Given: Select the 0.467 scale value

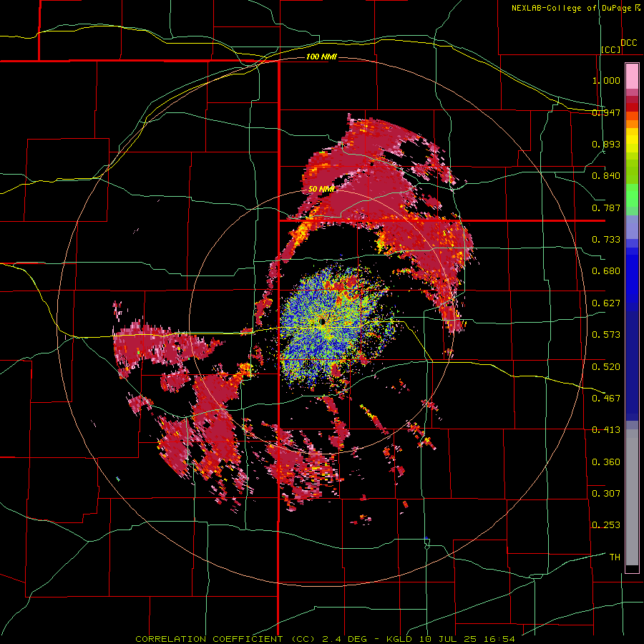Looking at the screenshot, I should click(x=606, y=398).
